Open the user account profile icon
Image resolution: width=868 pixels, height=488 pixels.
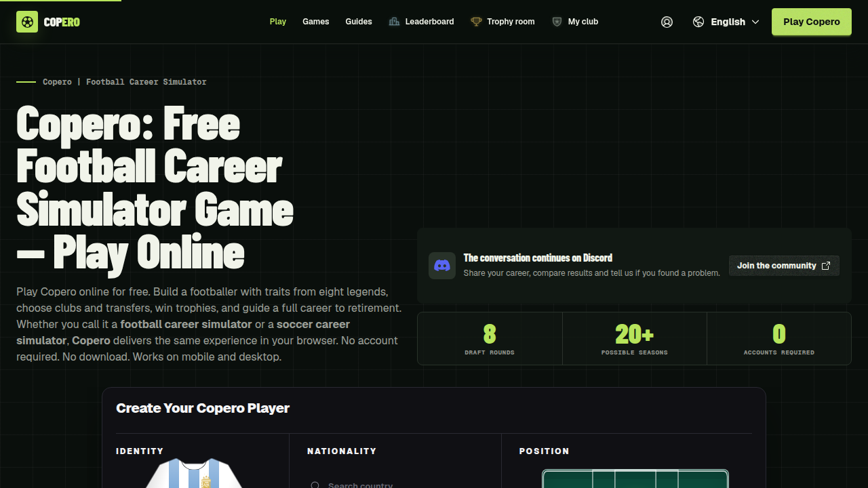[667, 22]
